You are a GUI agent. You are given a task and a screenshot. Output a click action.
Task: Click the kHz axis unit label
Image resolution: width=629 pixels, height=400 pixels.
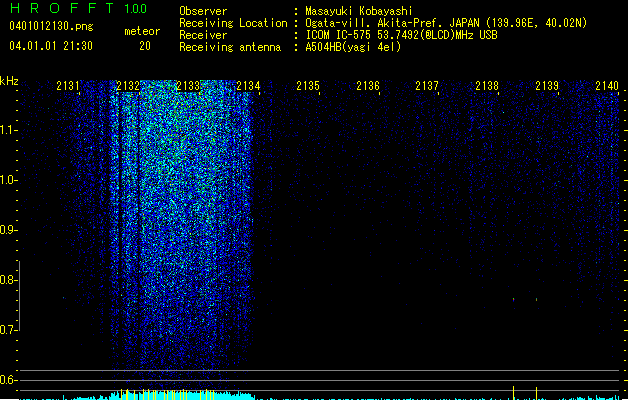pyautogui.click(x=9, y=81)
